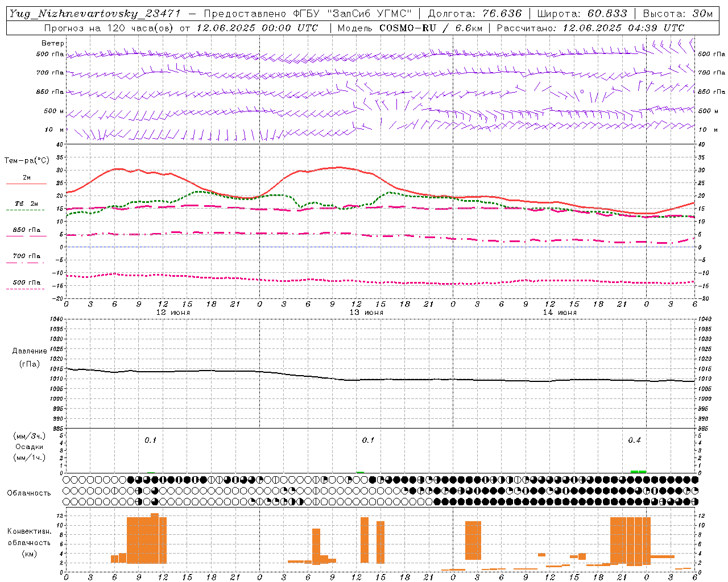The image size is (728, 582).
Task: Click the 14 июня date label
Action: point(560,312)
